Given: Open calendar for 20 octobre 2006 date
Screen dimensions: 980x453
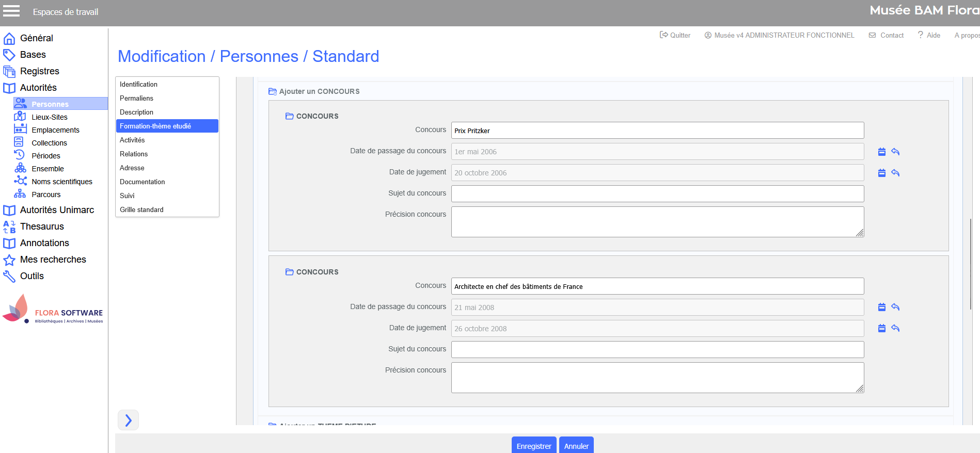Looking at the screenshot, I should coord(882,173).
